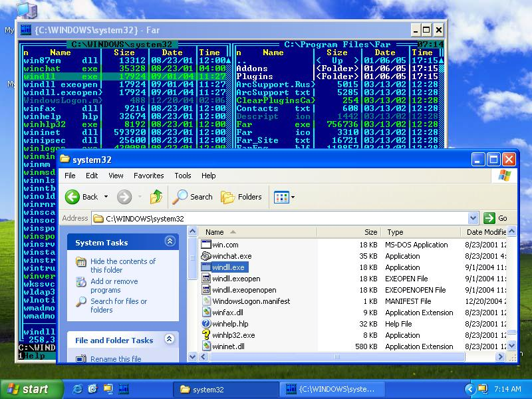Select Plugins folder in Far right panel

338,76
